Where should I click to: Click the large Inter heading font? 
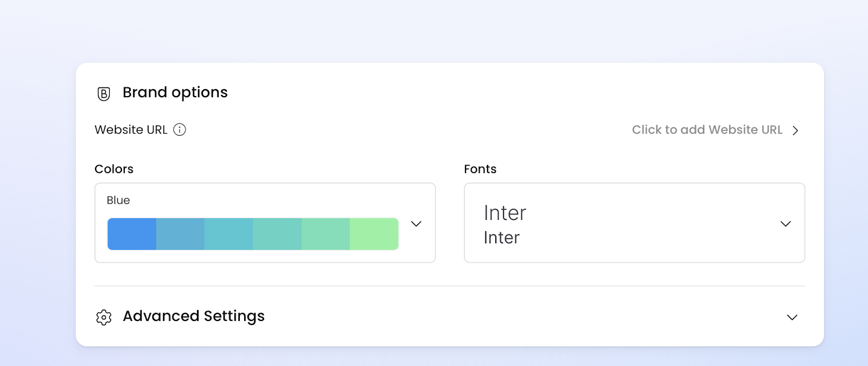505,213
